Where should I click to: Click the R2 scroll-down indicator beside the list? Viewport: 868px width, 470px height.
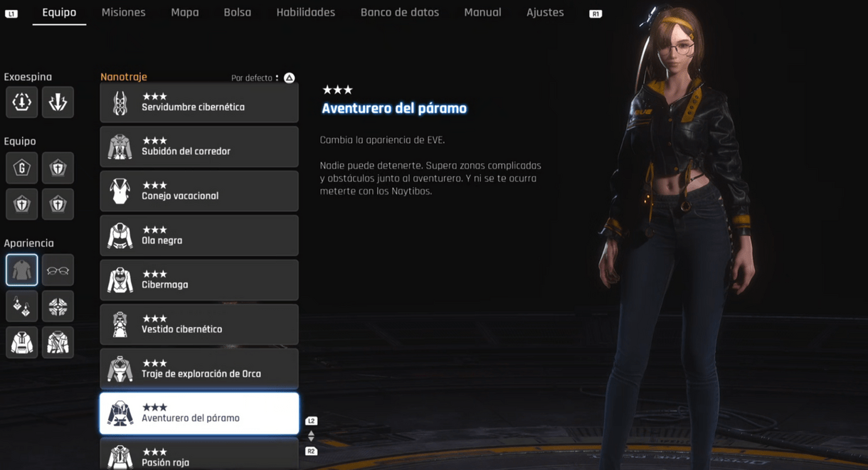[311, 451]
